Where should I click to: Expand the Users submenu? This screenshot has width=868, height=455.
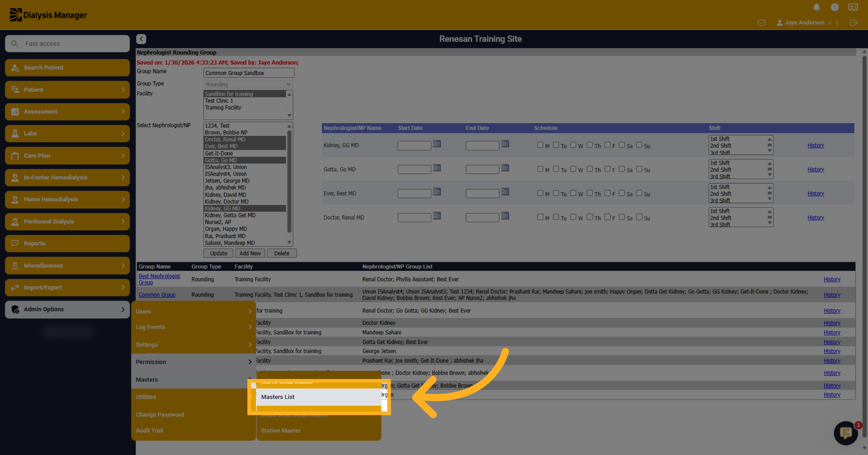pyautogui.click(x=193, y=311)
